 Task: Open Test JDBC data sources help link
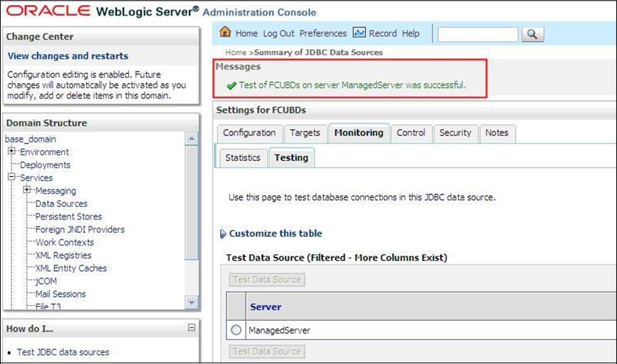[x=63, y=352]
